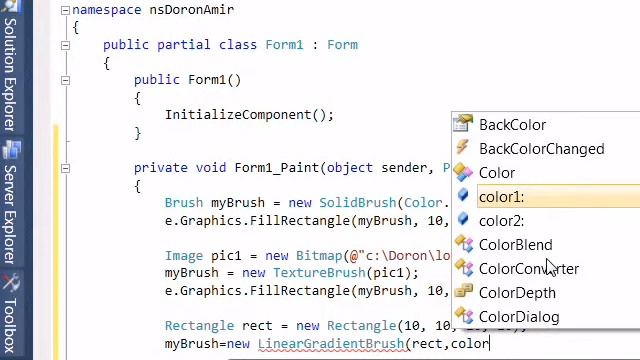Click the nsDoronAmir namespace name
The image size is (640, 360).
click(x=191, y=9)
